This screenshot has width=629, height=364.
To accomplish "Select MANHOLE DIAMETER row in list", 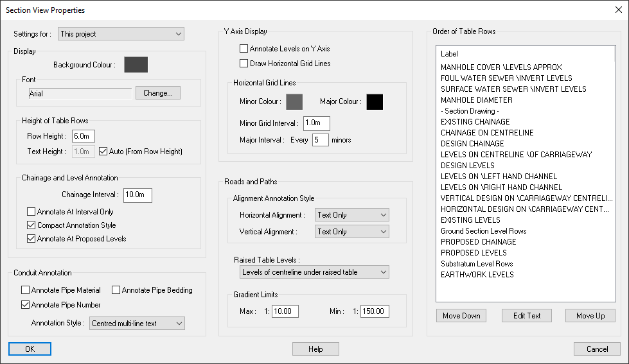I will click(x=477, y=100).
